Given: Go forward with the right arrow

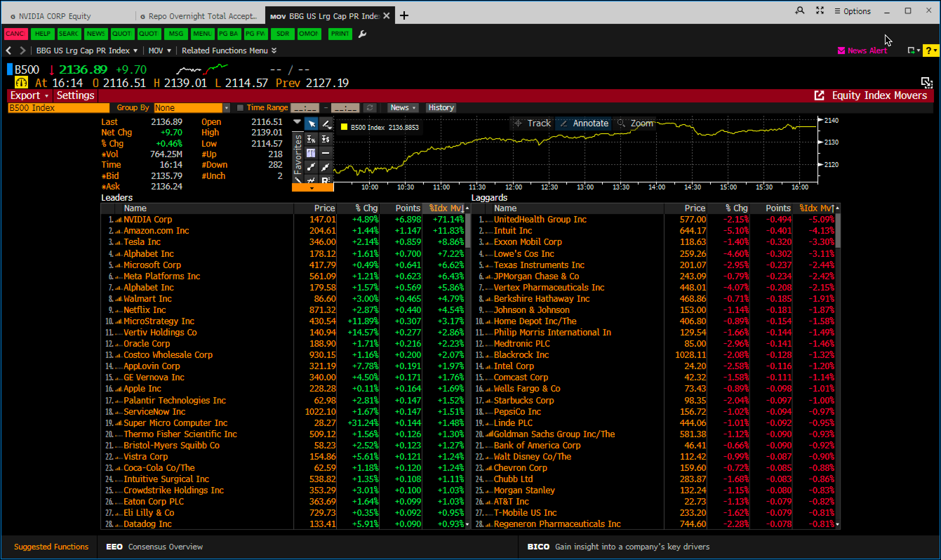Looking at the screenshot, I should click(23, 50).
